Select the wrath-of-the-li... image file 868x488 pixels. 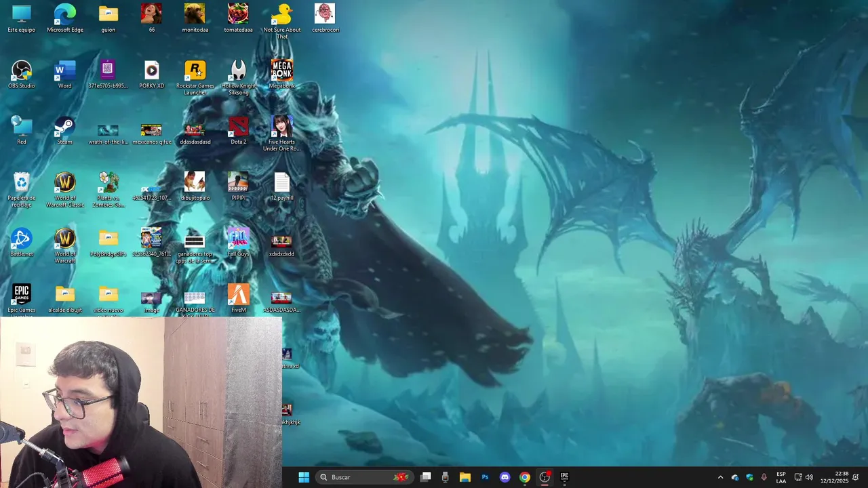pos(108,134)
